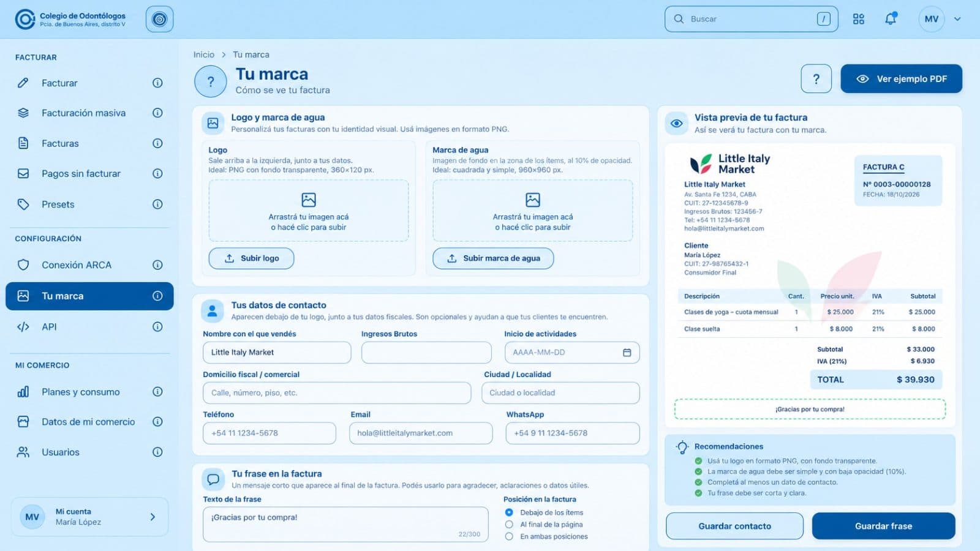Click the help question mark button near Ver ejemplo PDF
This screenshot has width=980, height=551.
tap(816, 79)
